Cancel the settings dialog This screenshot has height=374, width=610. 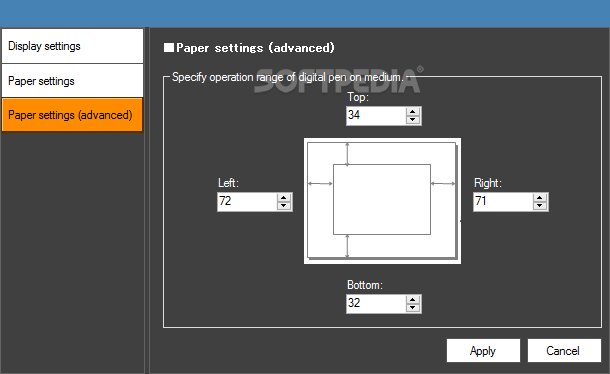(564, 351)
